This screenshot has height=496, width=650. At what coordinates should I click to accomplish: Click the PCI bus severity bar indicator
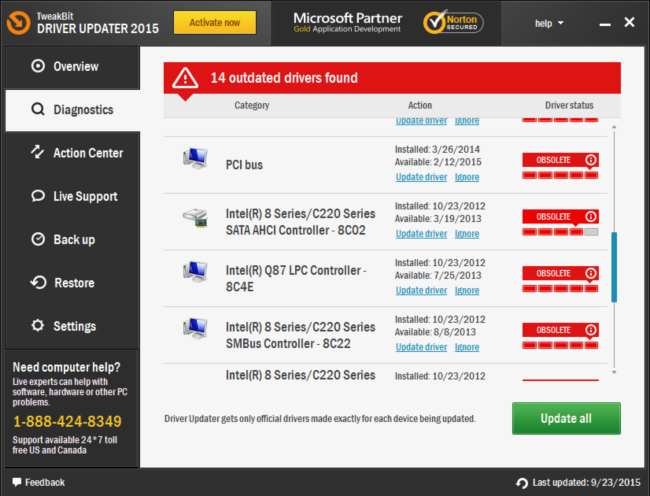point(560,175)
